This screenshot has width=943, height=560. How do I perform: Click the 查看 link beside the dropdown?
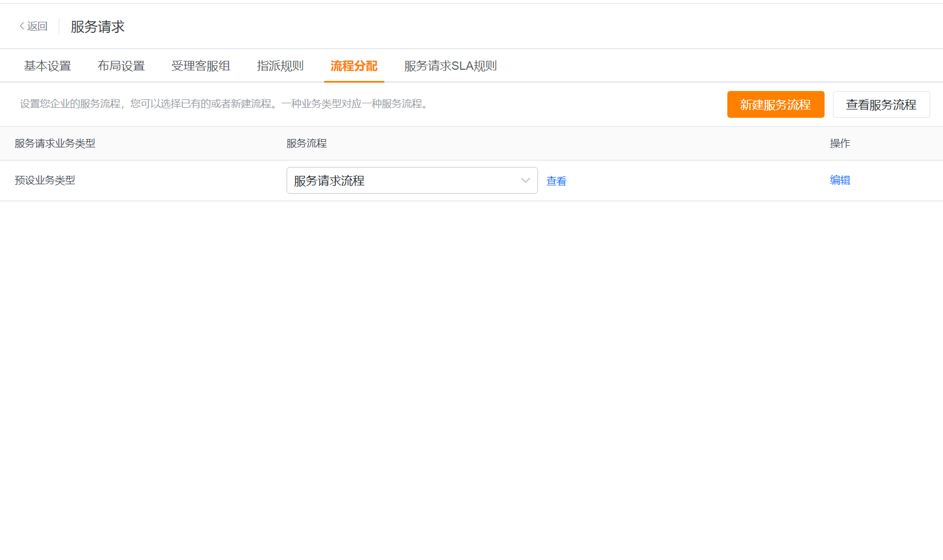[x=556, y=181]
